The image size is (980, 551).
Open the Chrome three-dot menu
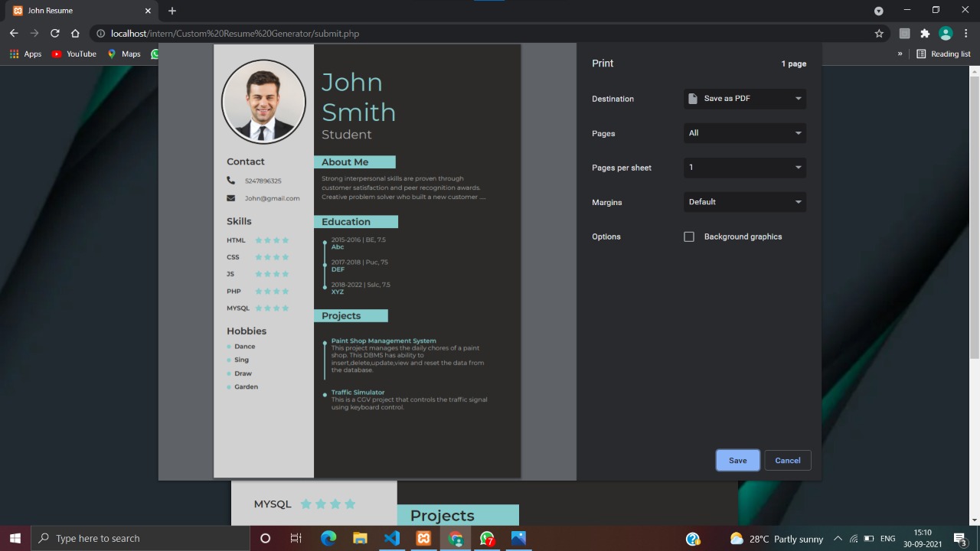pos(965,34)
